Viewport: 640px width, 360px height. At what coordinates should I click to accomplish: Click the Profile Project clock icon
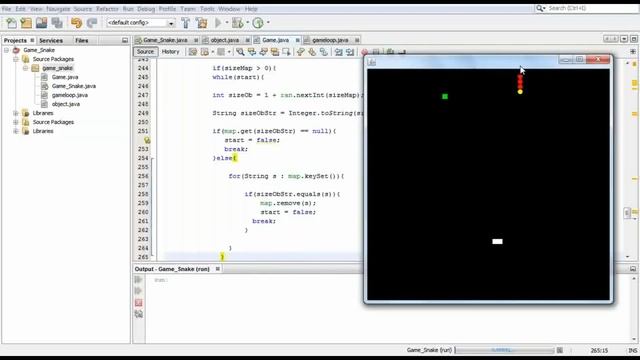[x=258, y=23]
